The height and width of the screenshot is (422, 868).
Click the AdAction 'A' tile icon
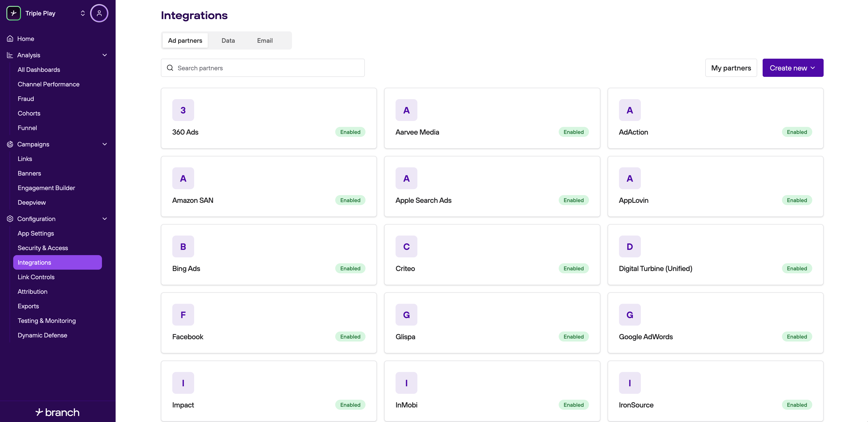coord(630,110)
